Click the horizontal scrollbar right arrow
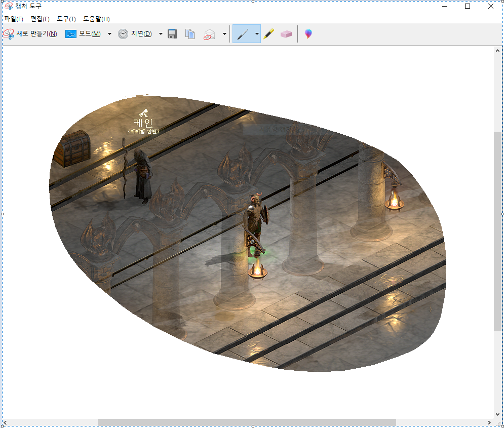This screenshot has height=428, width=504. click(489, 422)
